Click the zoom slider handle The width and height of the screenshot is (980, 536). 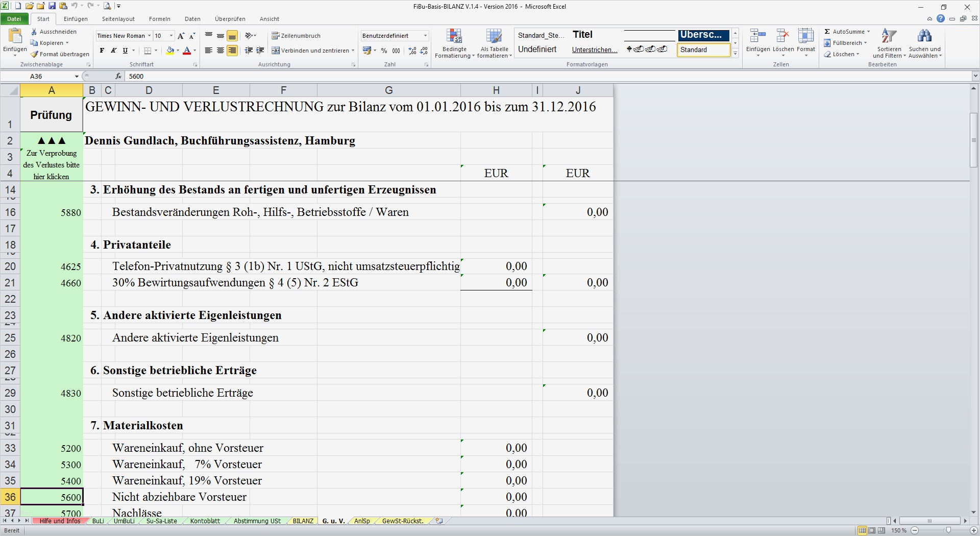pyautogui.click(x=948, y=530)
